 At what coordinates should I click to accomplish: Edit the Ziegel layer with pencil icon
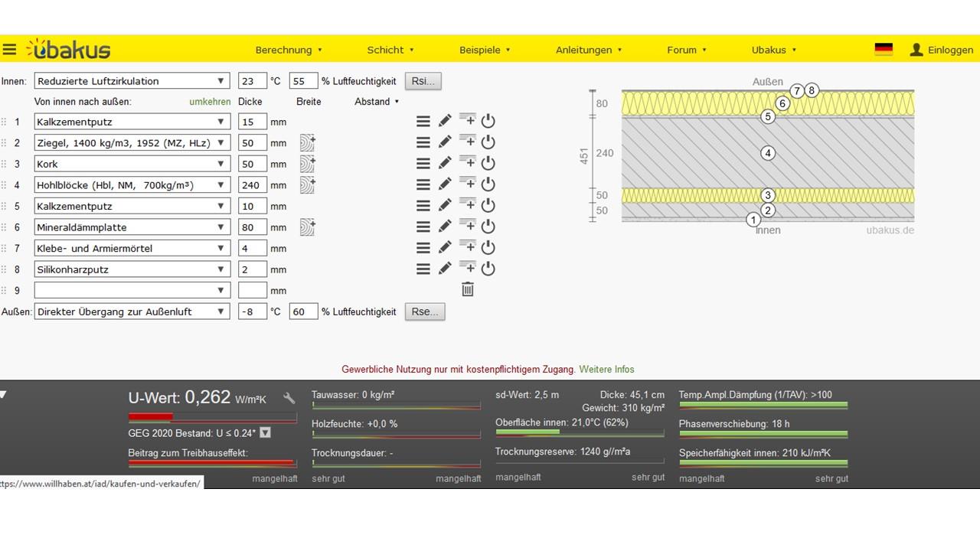pos(445,142)
